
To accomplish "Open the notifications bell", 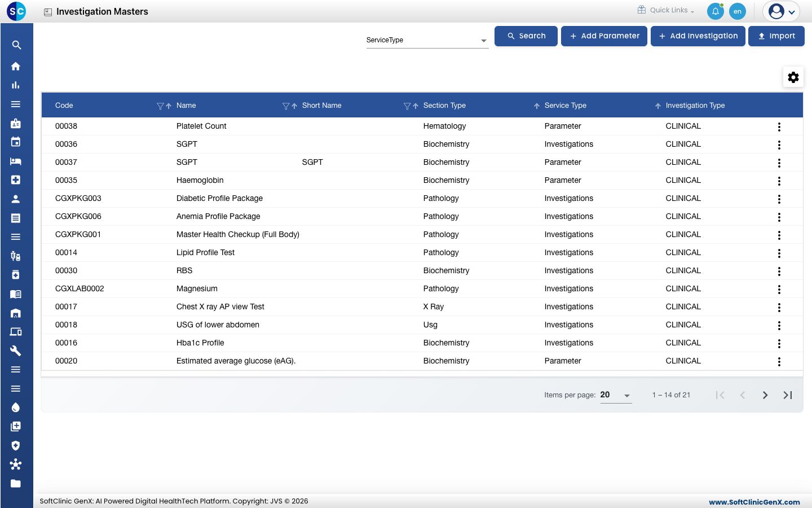I will [x=716, y=11].
